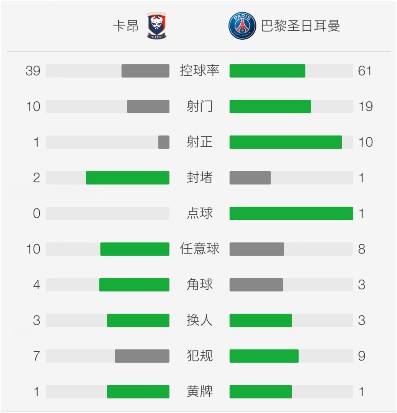Click PSG's green 射正 bar
Image resolution: width=397 pixels, height=413 pixels.
point(286,142)
